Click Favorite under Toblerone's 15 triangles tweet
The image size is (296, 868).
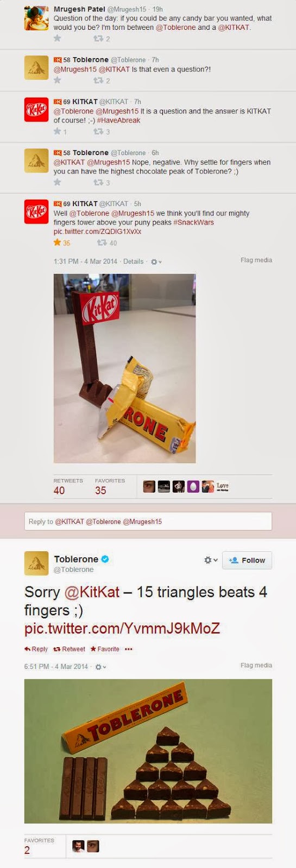[x=105, y=649]
